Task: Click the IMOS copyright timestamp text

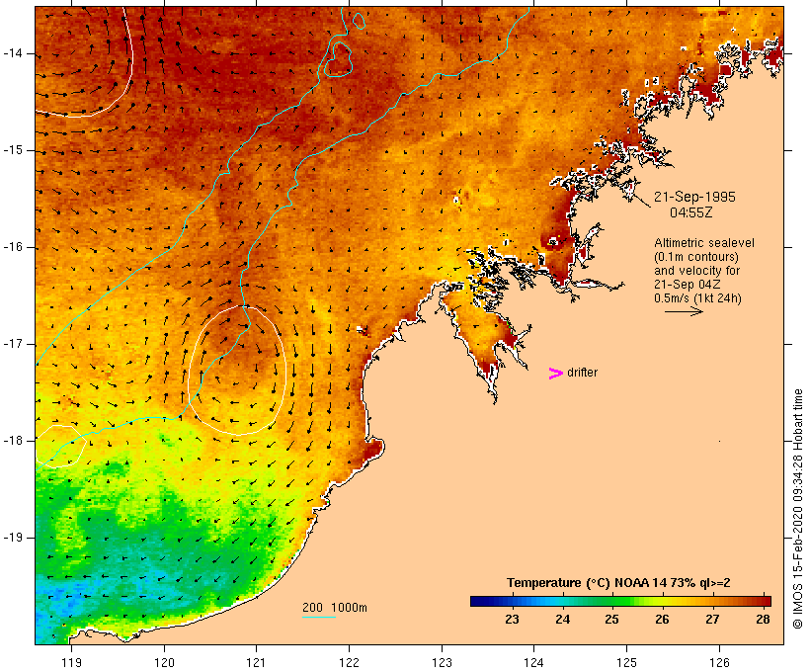Action: click(x=797, y=509)
